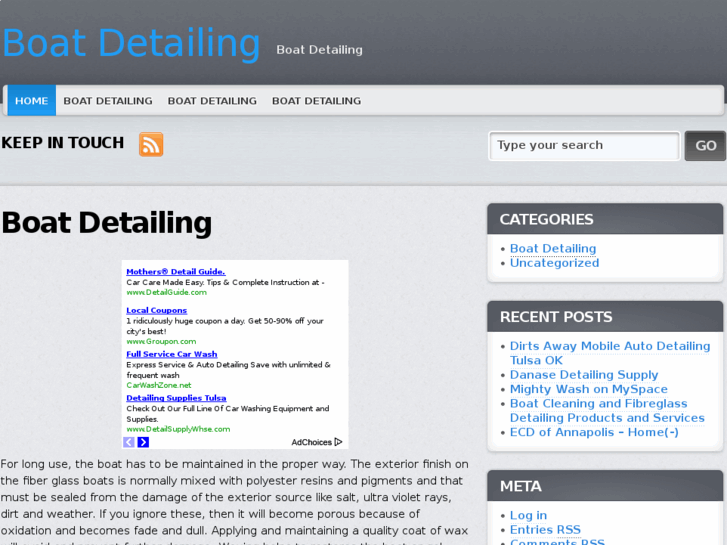
Task: Go to the HOME tab
Action: pos(32,101)
